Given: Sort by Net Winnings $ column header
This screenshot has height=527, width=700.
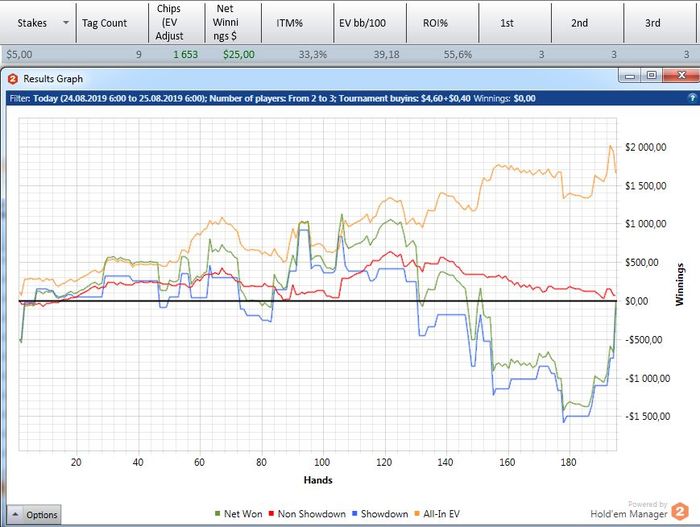Looking at the screenshot, I should point(233,23).
